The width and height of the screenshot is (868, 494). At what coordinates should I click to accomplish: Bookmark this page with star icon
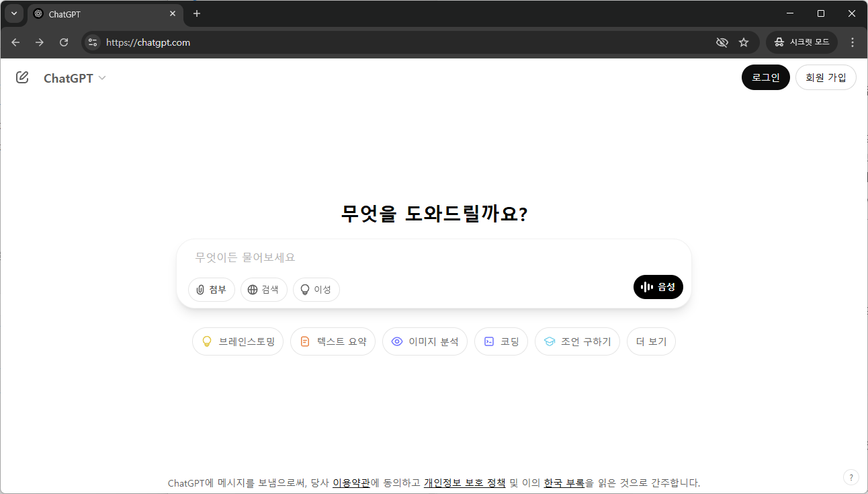[744, 42]
